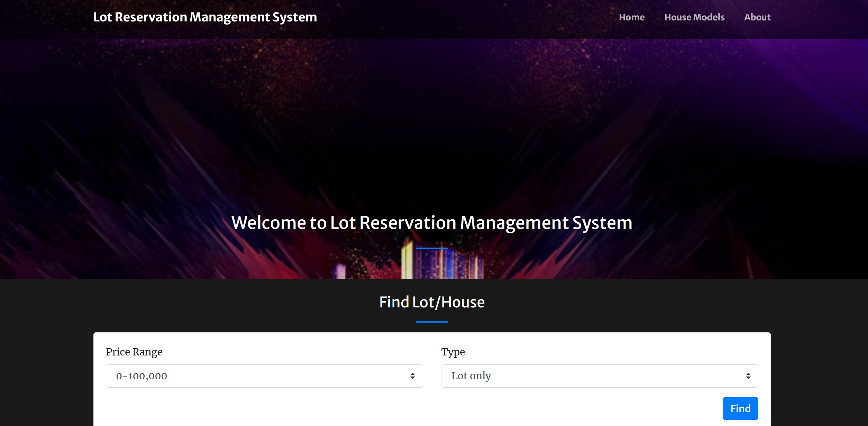868x426 pixels.
Task: Click blue divider under Welcome heading
Action: [x=432, y=248]
